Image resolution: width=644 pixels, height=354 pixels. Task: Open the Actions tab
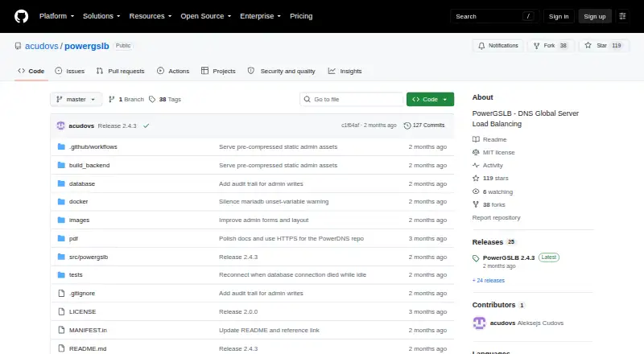tap(173, 71)
